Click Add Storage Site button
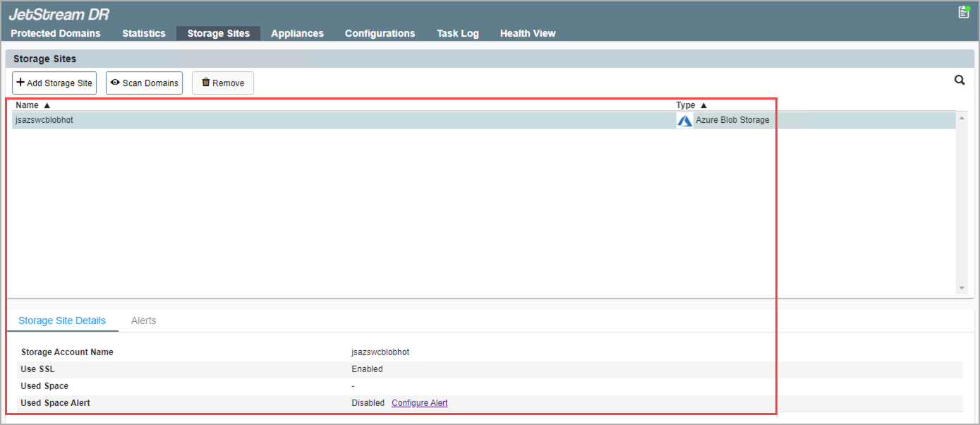 click(x=54, y=83)
